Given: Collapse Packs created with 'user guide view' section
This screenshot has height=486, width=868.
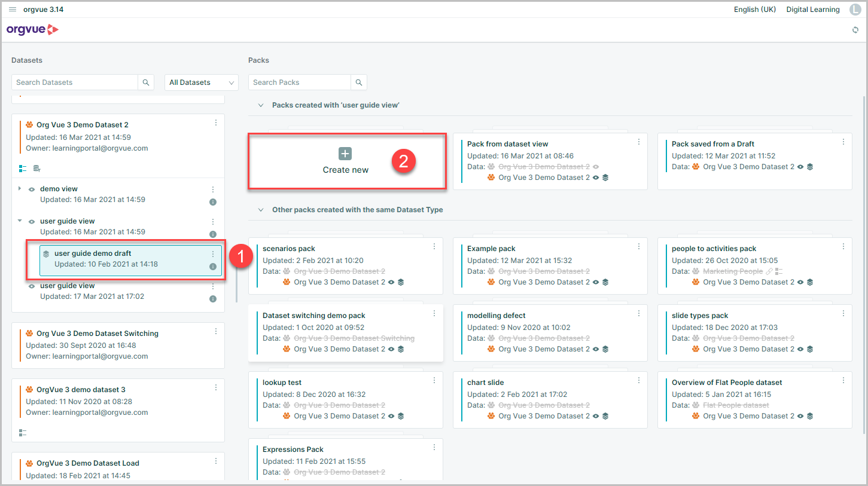Looking at the screenshot, I should tap(261, 105).
